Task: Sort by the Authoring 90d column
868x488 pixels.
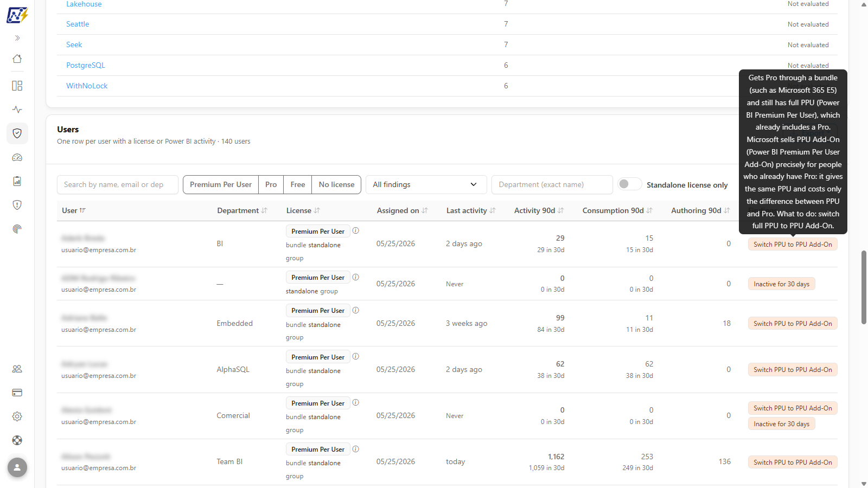Action: (701, 210)
